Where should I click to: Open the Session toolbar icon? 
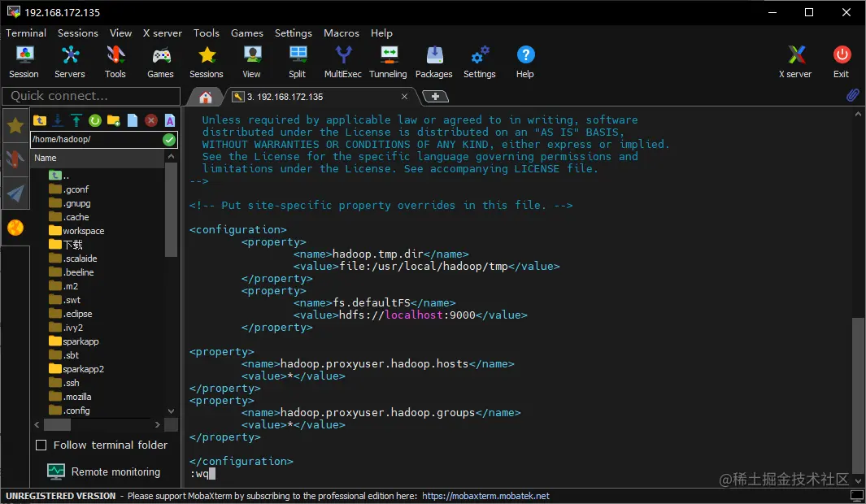[24, 62]
